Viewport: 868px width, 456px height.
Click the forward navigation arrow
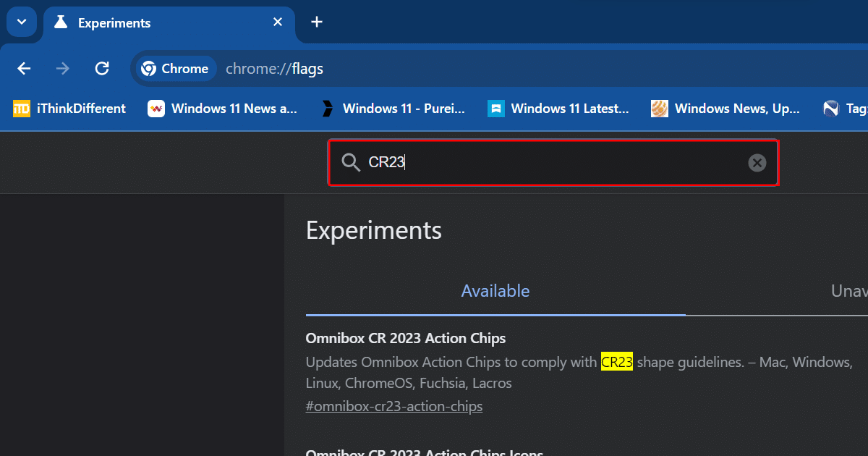tap(63, 68)
